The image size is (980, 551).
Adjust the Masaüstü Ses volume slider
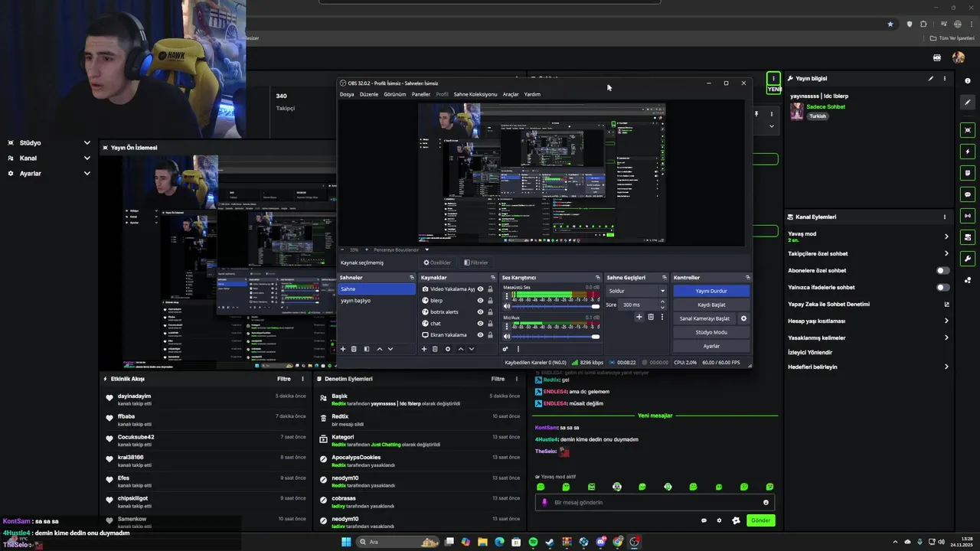(x=556, y=306)
